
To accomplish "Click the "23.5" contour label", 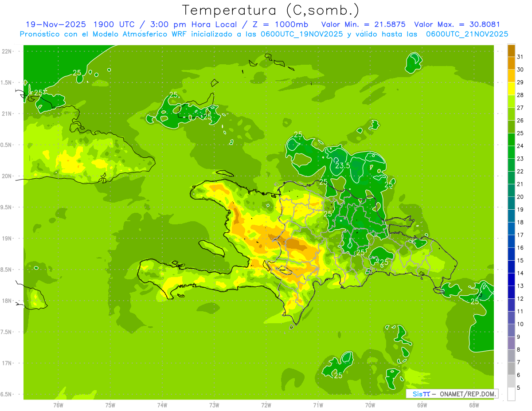I will [343, 165].
